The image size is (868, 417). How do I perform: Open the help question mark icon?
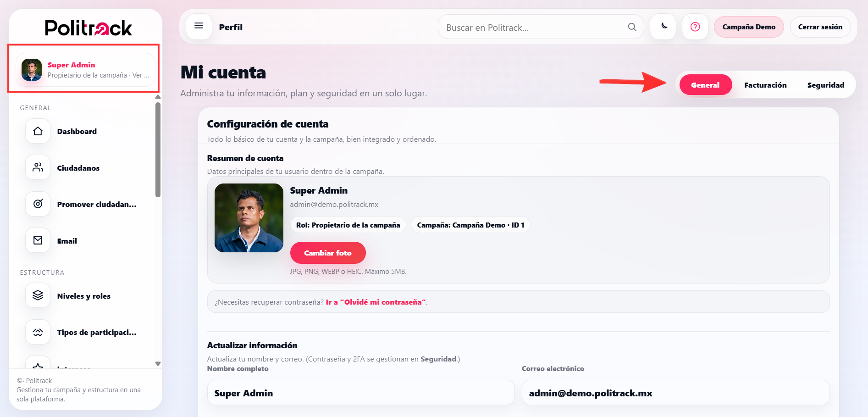coord(695,27)
